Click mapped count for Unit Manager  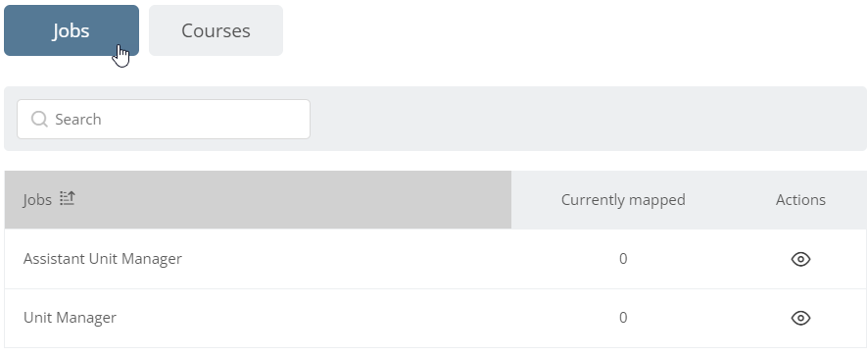click(x=623, y=318)
